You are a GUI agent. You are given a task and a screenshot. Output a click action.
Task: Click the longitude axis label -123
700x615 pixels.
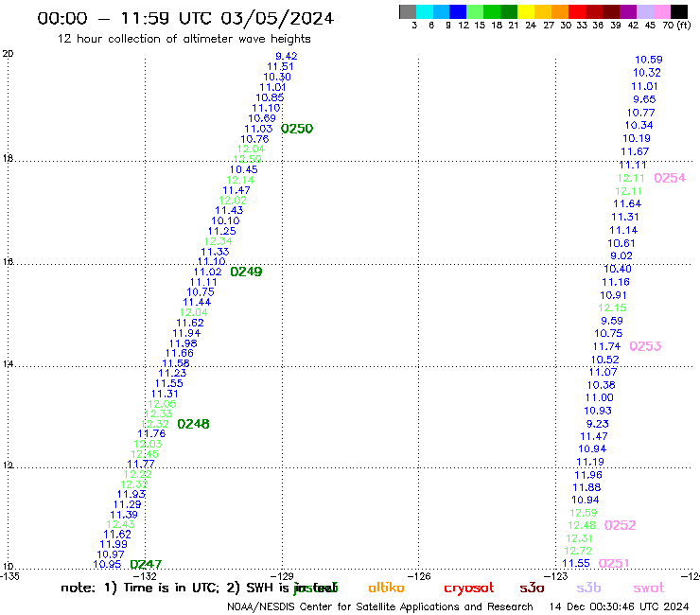[556, 576]
